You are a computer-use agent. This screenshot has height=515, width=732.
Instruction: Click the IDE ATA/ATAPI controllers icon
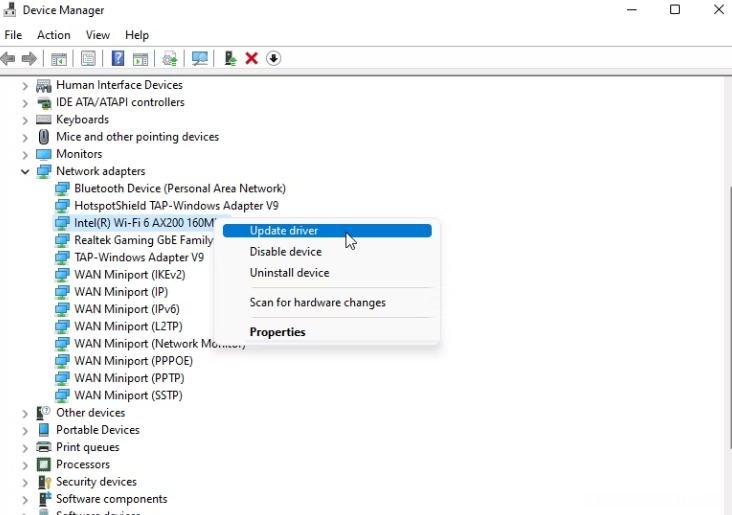tap(44, 102)
